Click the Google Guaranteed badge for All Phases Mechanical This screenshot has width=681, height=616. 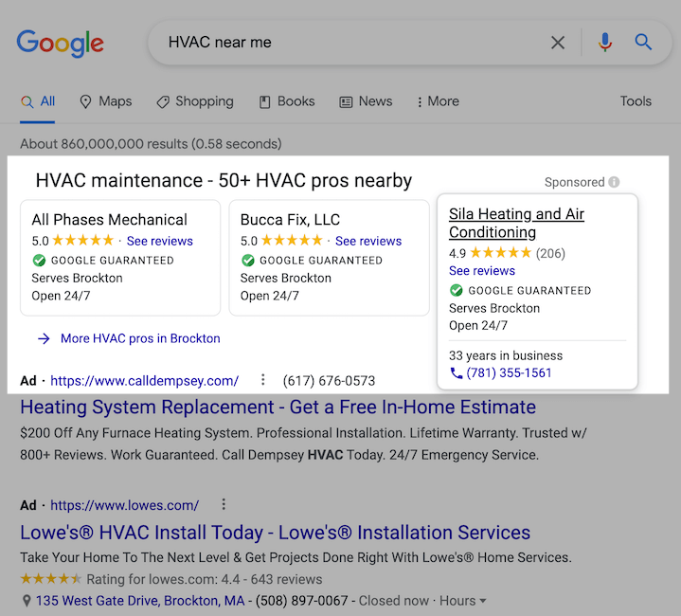coord(103,261)
